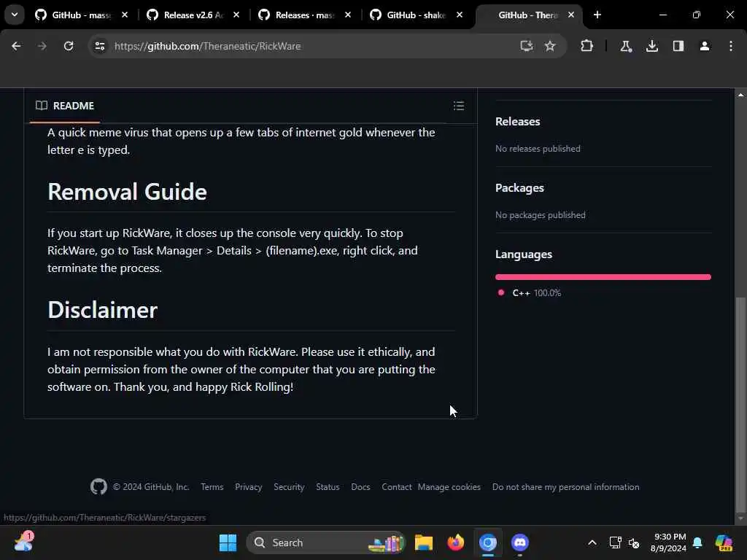747x560 pixels.
Task: Select the active 'GitHub - Thera' tab
Action: pyautogui.click(x=527, y=15)
